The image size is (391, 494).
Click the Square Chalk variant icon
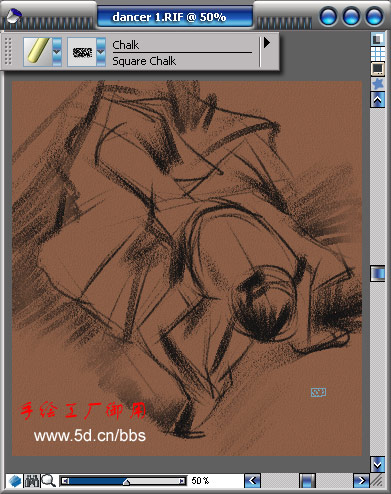(82, 52)
